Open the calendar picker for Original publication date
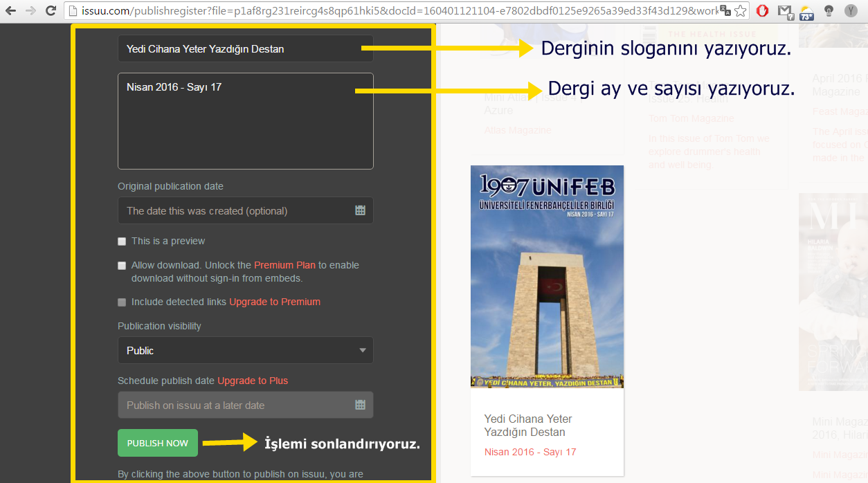This screenshot has width=868, height=483. pos(360,210)
